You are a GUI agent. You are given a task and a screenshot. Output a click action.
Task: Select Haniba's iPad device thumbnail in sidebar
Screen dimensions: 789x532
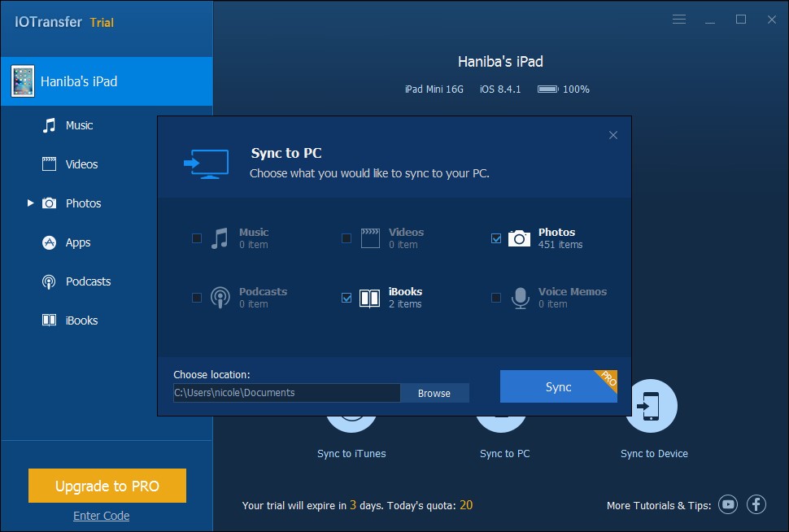coord(23,81)
